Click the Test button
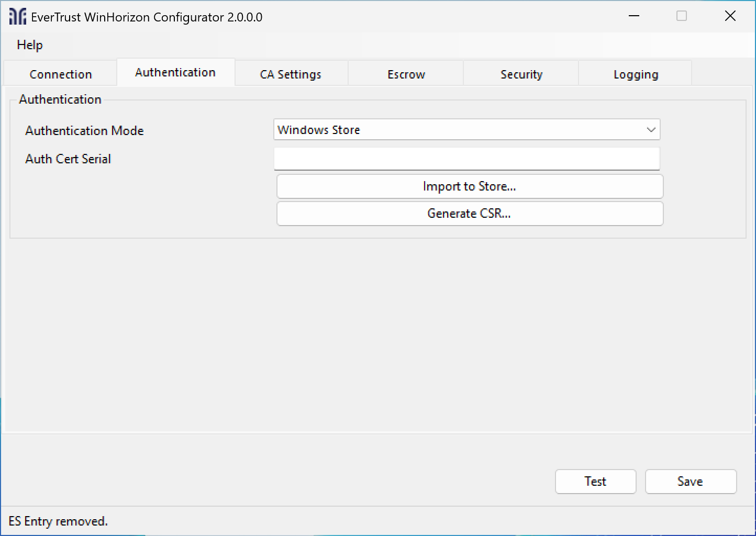 (x=595, y=482)
